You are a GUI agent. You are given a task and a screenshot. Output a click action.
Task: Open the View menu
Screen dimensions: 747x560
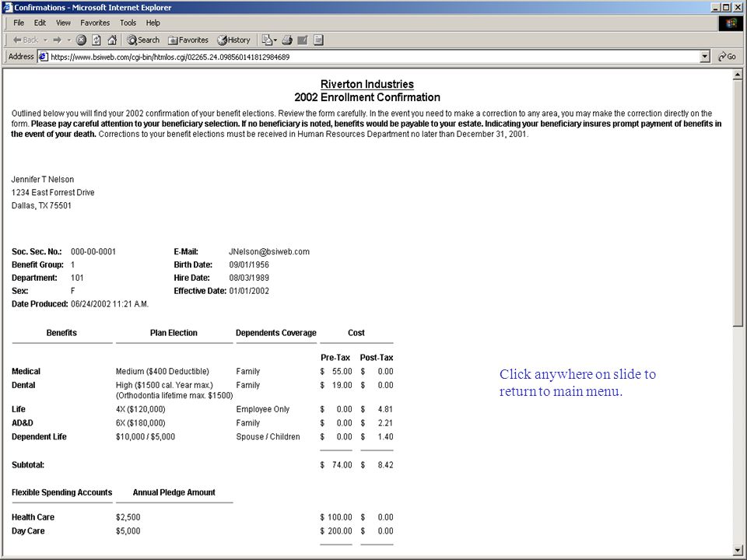click(x=63, y=23)
